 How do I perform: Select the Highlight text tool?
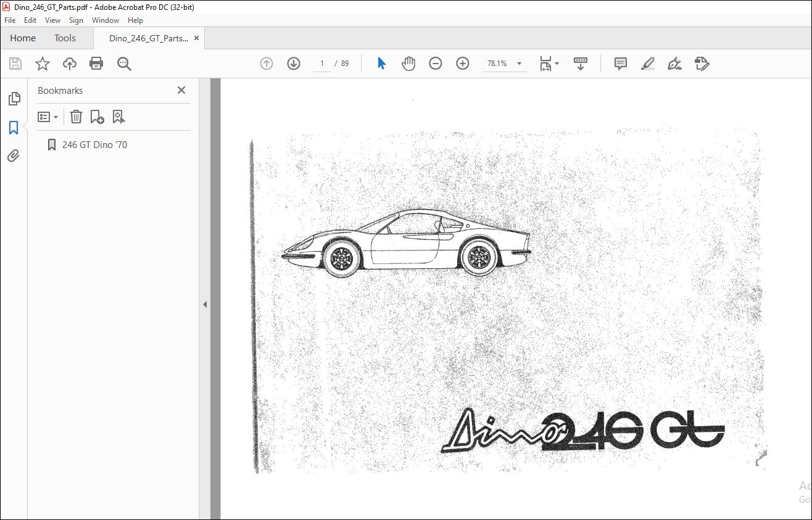point(647,64)
